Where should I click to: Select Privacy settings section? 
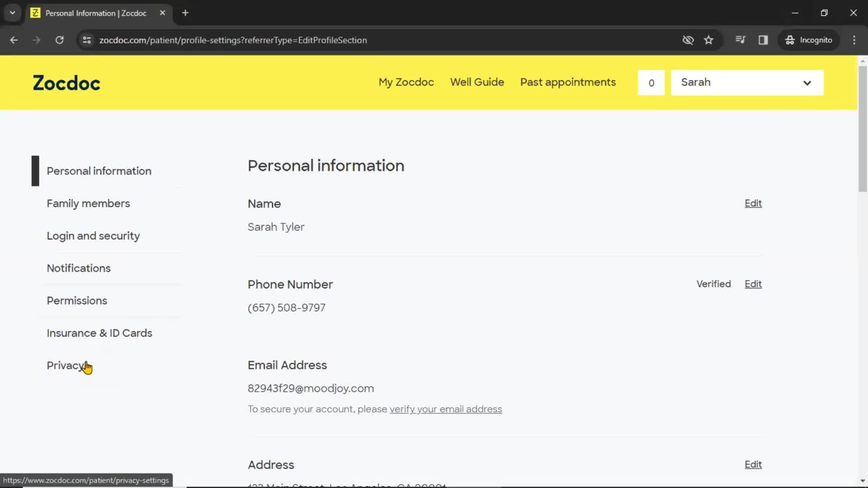click(66, 365)
